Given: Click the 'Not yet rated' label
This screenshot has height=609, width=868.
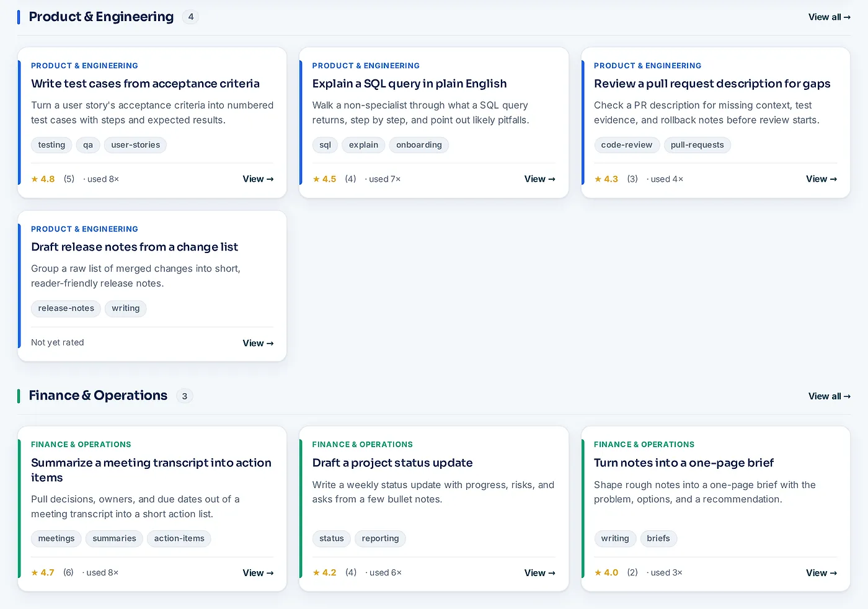Looking at the screenshot, I should click(x=58, y=343).
